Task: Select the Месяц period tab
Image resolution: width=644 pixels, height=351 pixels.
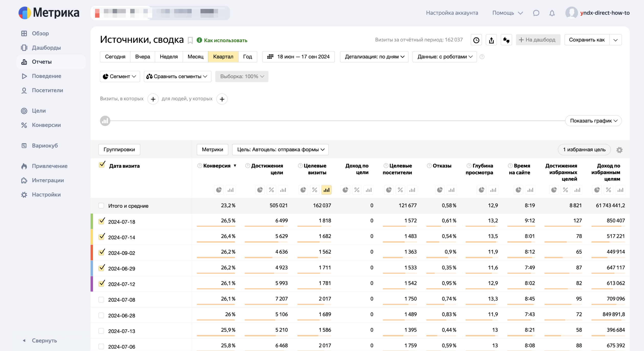Action: click(x=195, y=57)
